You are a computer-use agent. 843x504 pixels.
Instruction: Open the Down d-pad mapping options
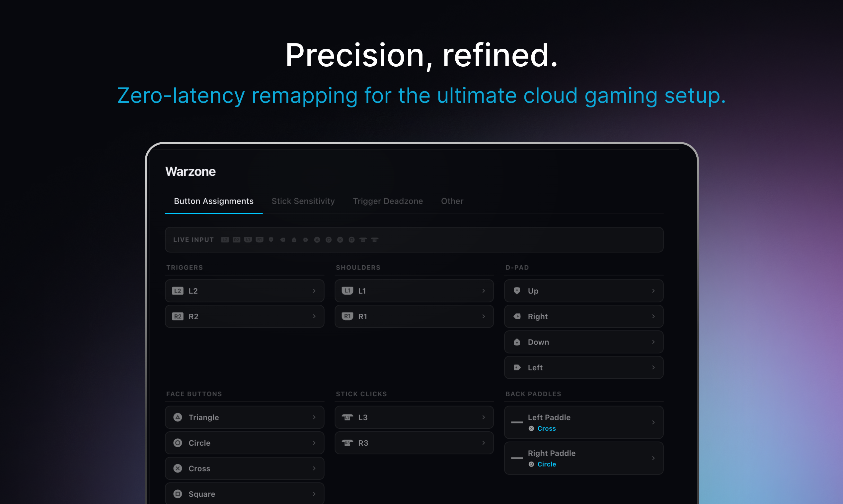[583, 342]
